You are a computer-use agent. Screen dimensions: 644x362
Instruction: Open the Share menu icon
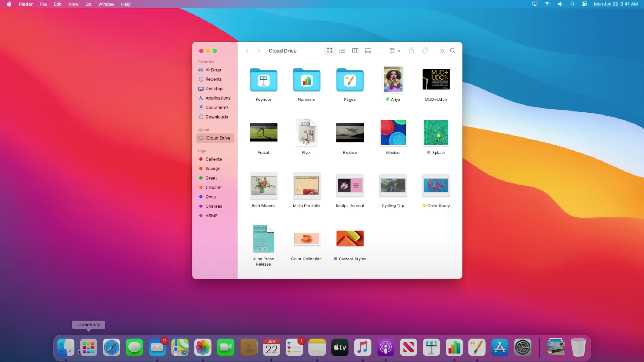[411, 50]
